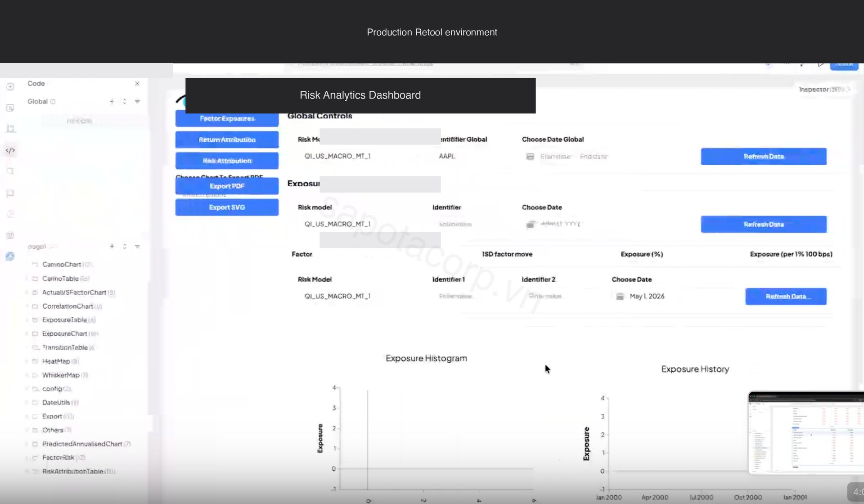Expand the CarinoChart folder
Image resolution: width=864 pixels, height=504 pixels.
(x=62, y=265)
